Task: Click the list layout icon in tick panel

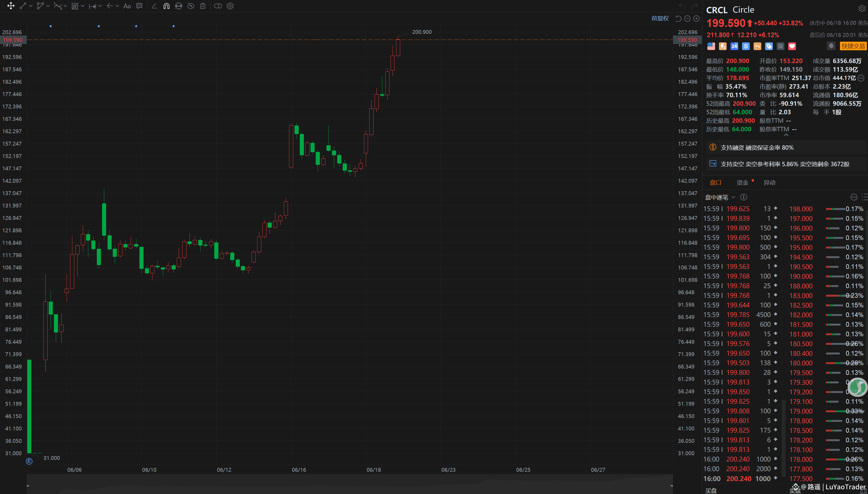Action: 865,197
